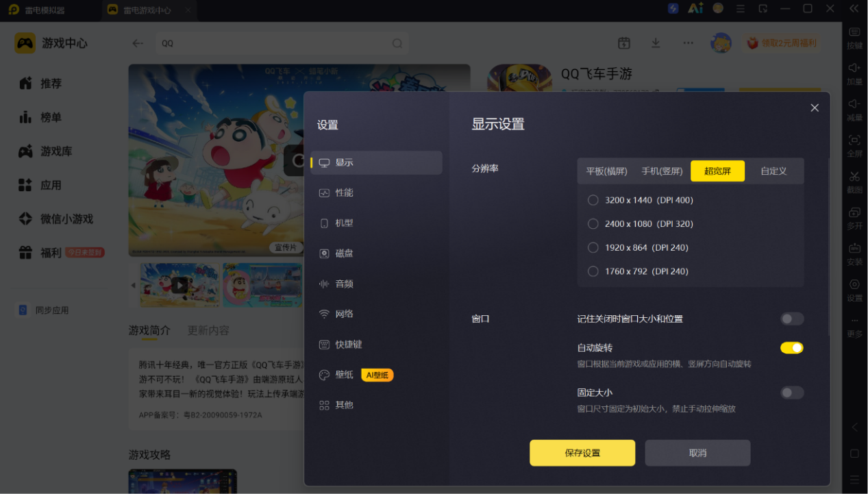Click the 领取2元周福利 button
868x494 pixels.
[x=782, y=43]
